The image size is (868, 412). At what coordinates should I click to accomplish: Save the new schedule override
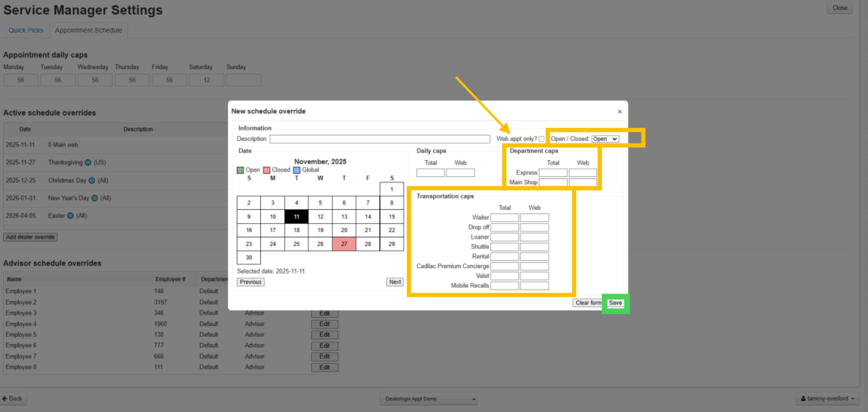(x=615, y=303)
